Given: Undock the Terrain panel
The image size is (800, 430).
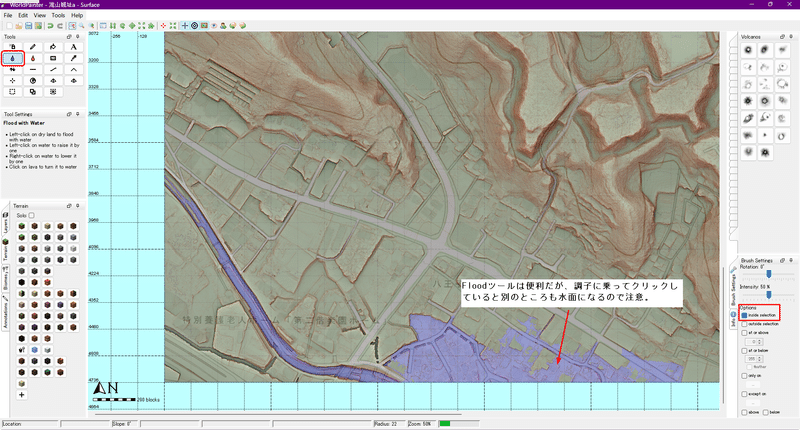Looking at the screenshot, I should (69, 206).
